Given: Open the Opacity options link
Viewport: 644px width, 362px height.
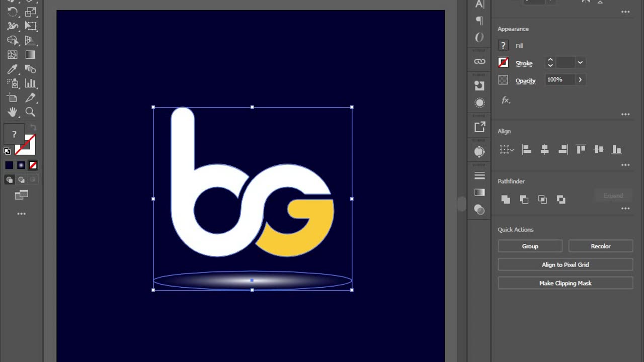Looking at the screenshot, I should [525, 80].
